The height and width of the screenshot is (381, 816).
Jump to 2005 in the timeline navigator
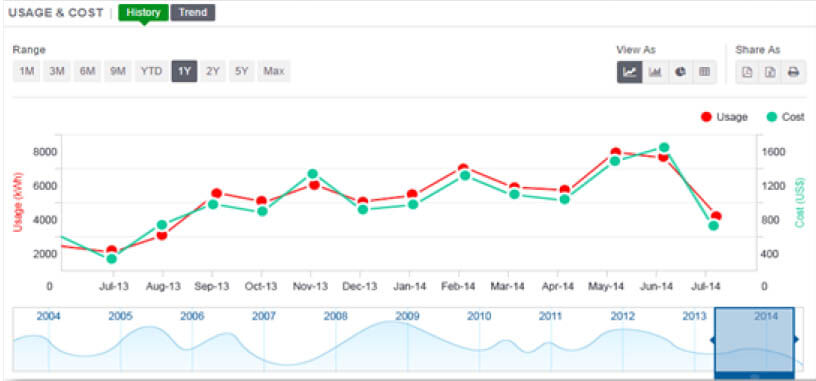pos(120,316)
